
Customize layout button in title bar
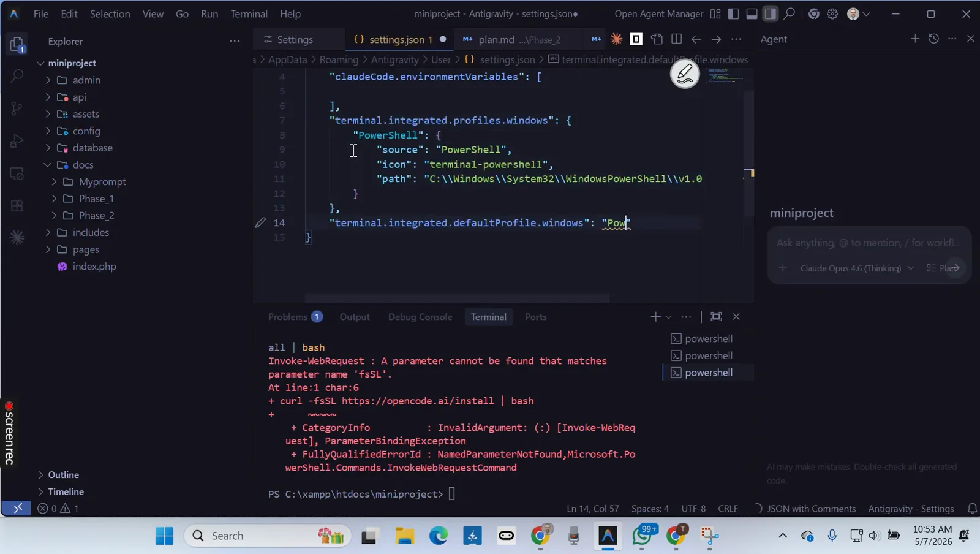point(715,13)
